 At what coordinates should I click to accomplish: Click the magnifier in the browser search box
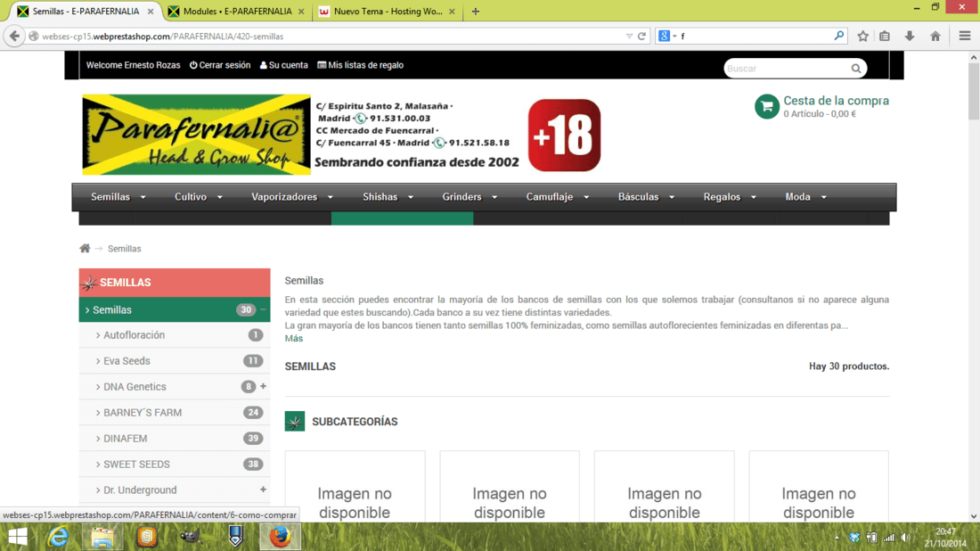[838, 37]
